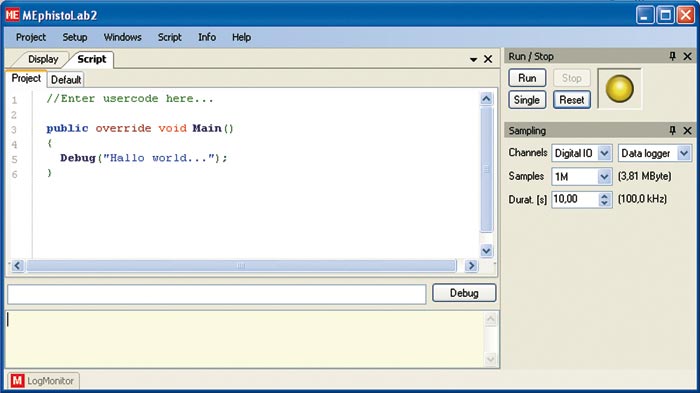Click the MEphistoLab2 title bar ME icon

(x=12, y=15)
